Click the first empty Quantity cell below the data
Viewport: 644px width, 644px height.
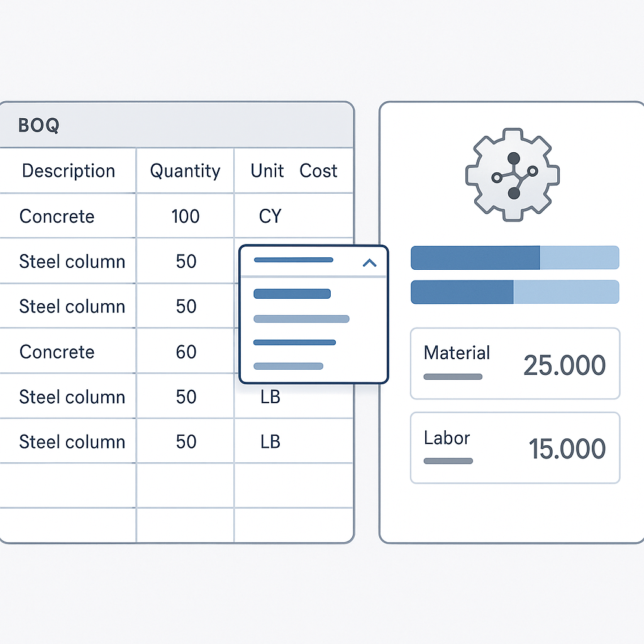tap(186, 486)
